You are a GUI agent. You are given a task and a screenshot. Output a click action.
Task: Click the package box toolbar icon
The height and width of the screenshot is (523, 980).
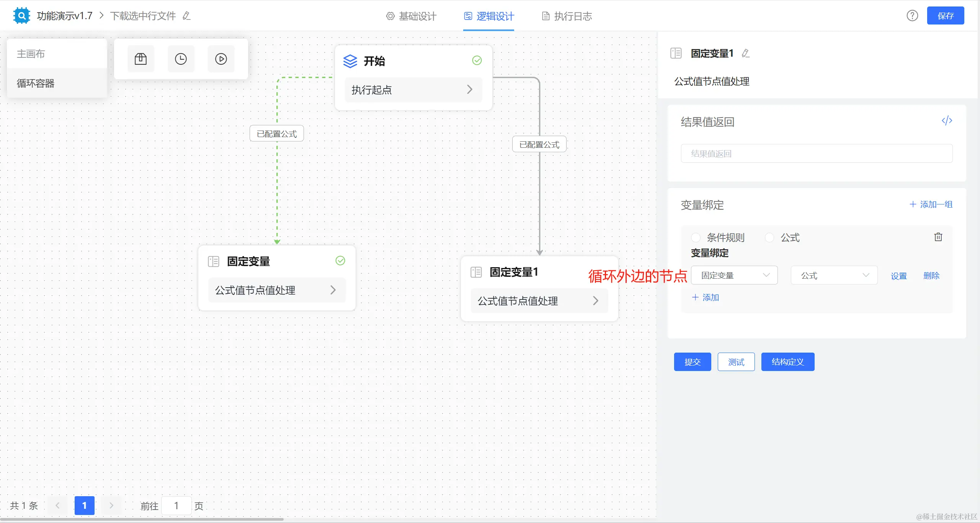pos(140,59)
